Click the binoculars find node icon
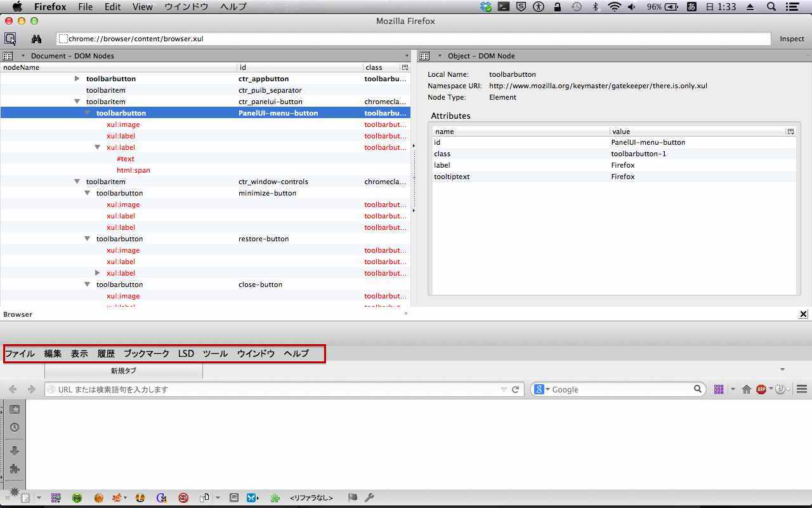This screenshot has width=812, height=508. pos(36,39)
